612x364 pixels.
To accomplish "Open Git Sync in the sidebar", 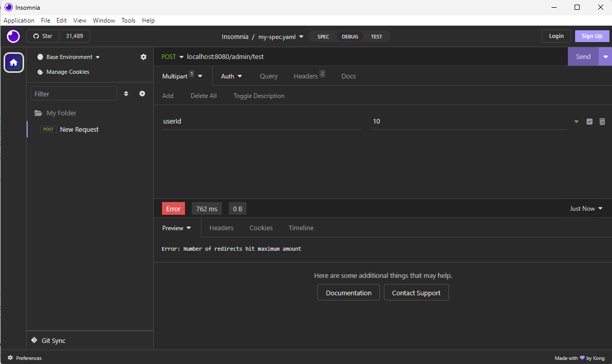I will pos(53,340).
